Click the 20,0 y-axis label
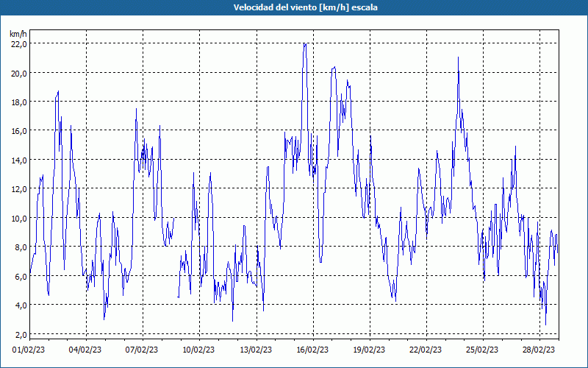This screenshot has width=588, height=368. coord(19,73)
